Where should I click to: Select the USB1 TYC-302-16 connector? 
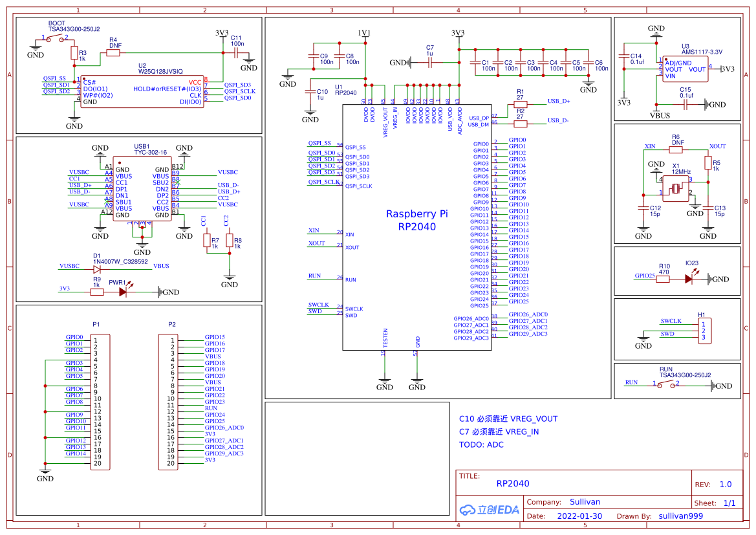[142, 189]
